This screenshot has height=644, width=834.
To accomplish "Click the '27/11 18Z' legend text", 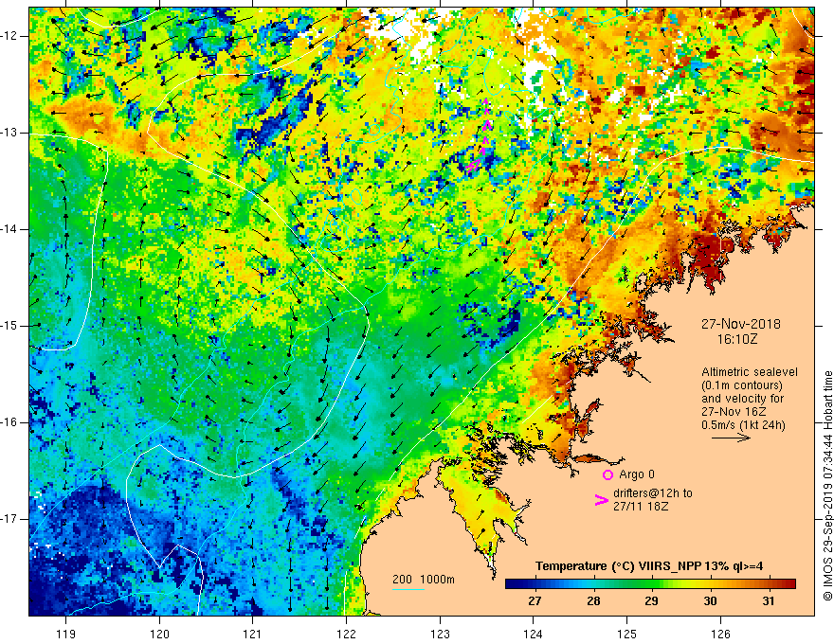I will 641,507.
